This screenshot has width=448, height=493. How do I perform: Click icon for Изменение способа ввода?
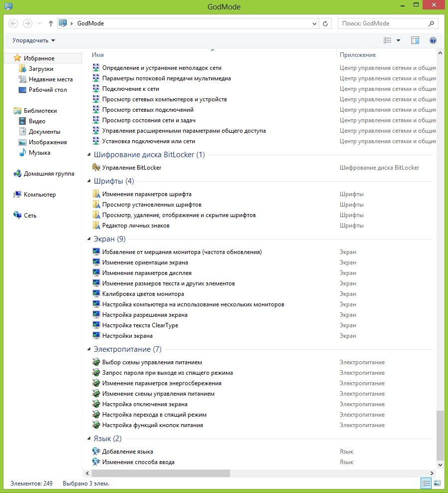pyautogui.click(x=96, y=462)
